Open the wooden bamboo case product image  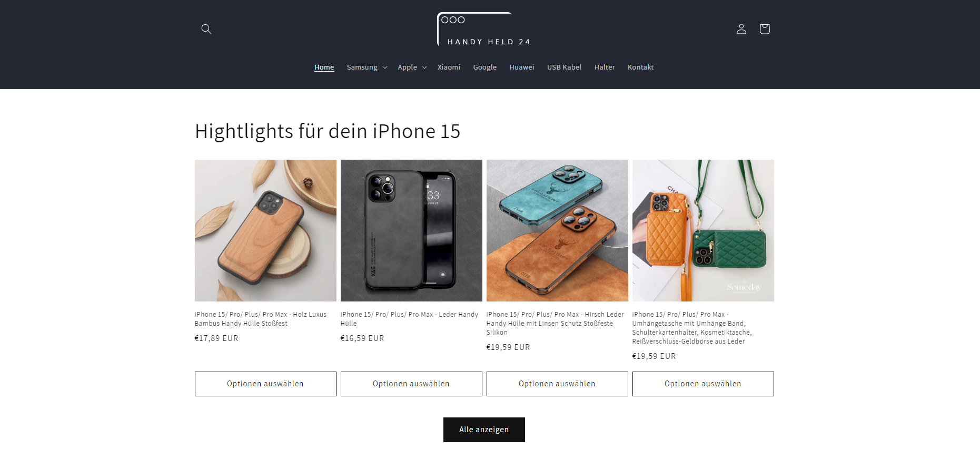click(x=265, y=230)
